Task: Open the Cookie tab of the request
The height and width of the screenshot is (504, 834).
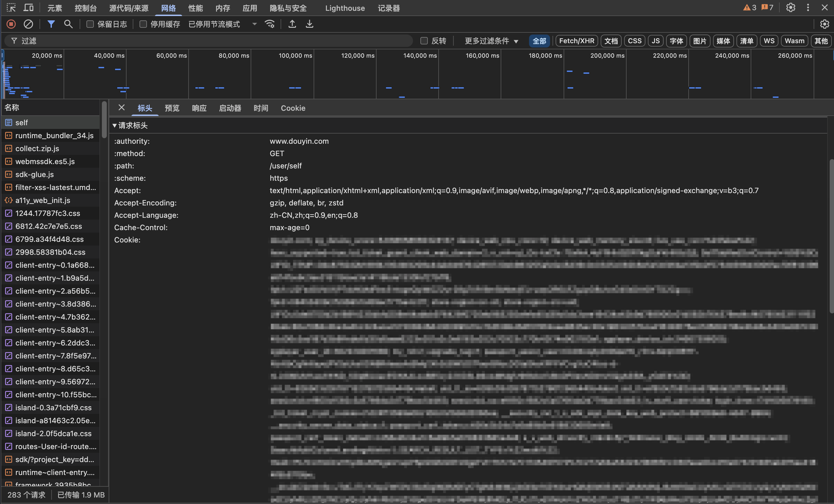Action: pos(293,108)
